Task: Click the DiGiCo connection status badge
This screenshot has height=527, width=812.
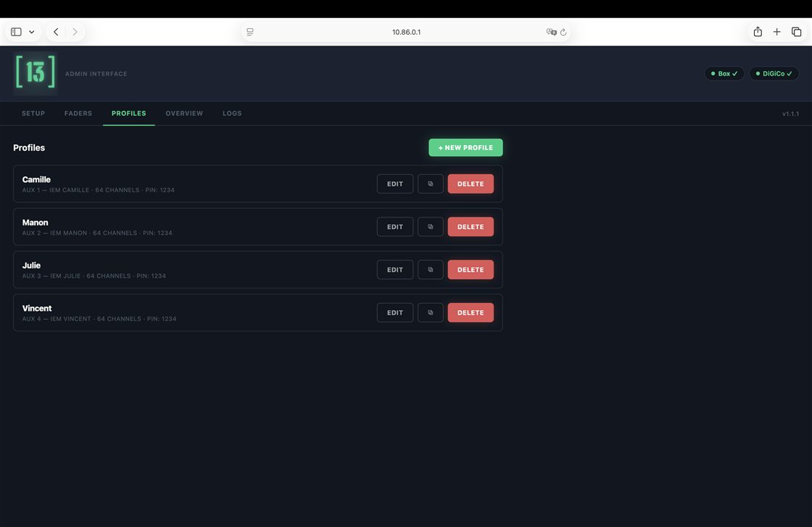Action: click(774, 73)
